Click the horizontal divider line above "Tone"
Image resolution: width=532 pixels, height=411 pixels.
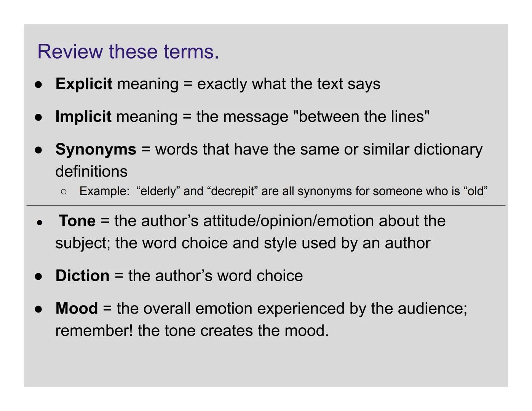click(266, 205)
